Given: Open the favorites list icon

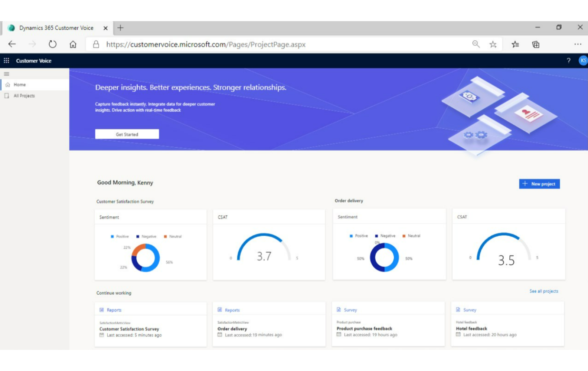Looking at the screenshot, I should point(515,45).
